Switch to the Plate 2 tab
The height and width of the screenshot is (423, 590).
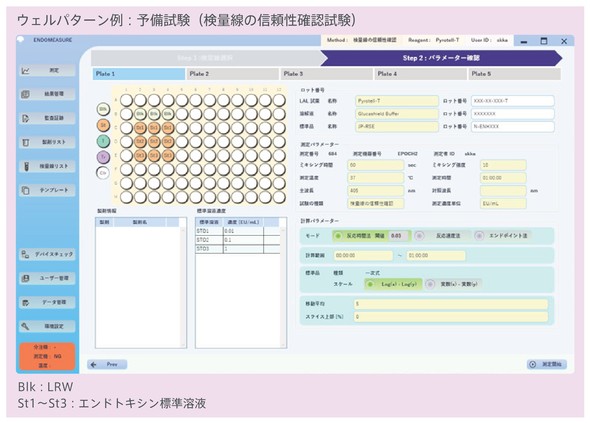click(233, 74)
